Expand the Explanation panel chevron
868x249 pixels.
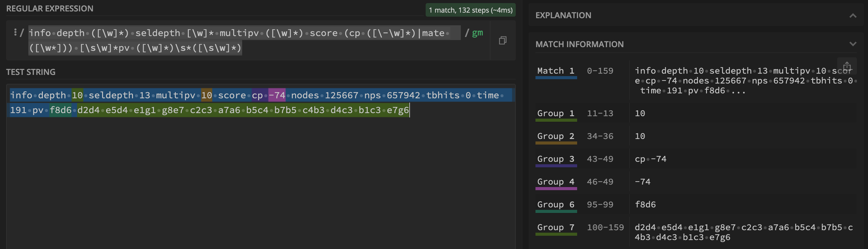click(853, 15)
